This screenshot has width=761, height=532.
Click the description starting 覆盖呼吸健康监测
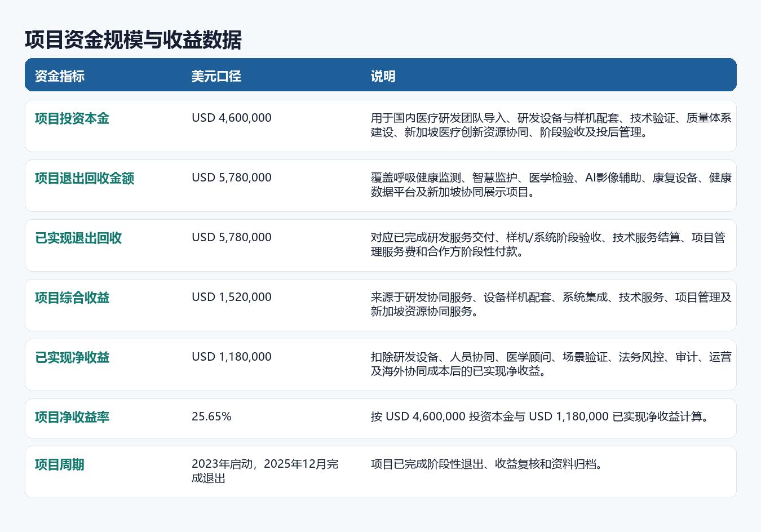(x=551, y=185)
